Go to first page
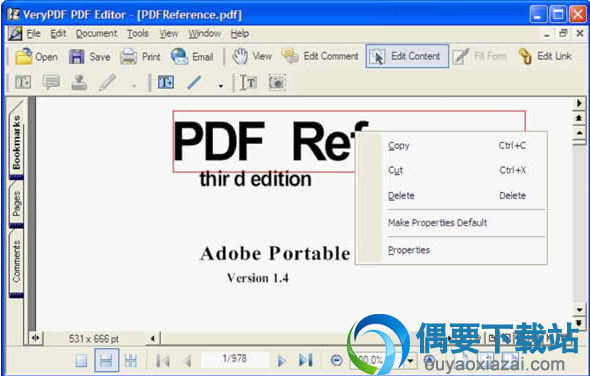 point(163,361)
